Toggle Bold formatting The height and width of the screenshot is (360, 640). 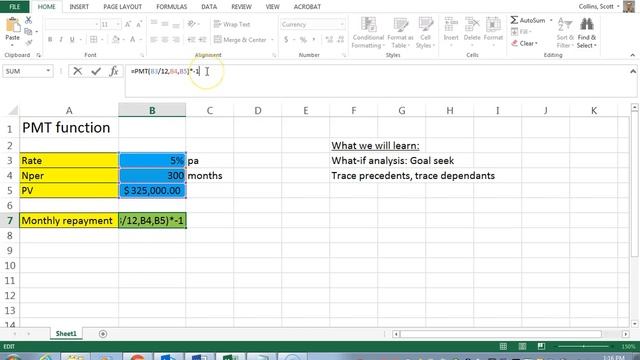(50, 40)
